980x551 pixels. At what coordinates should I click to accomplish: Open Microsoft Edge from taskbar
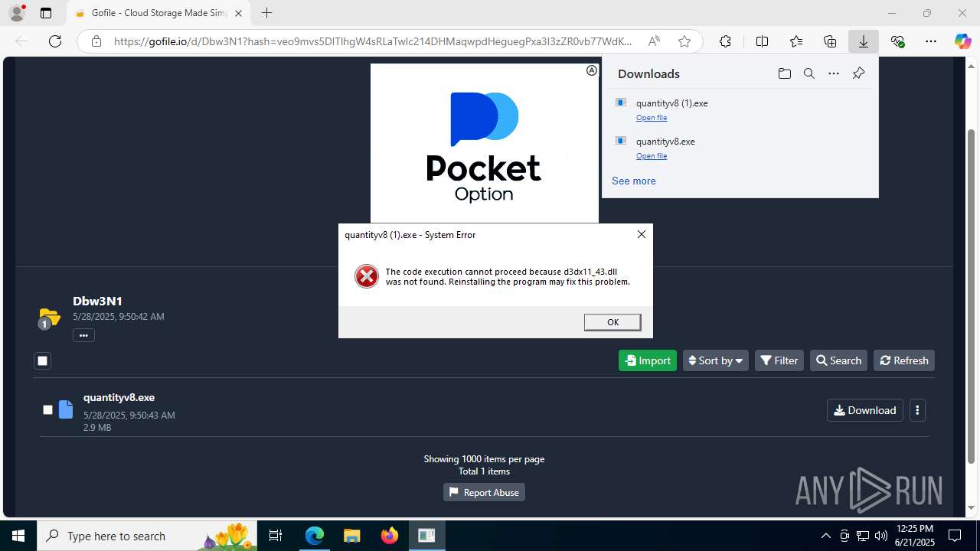click(x=315, y=536)
